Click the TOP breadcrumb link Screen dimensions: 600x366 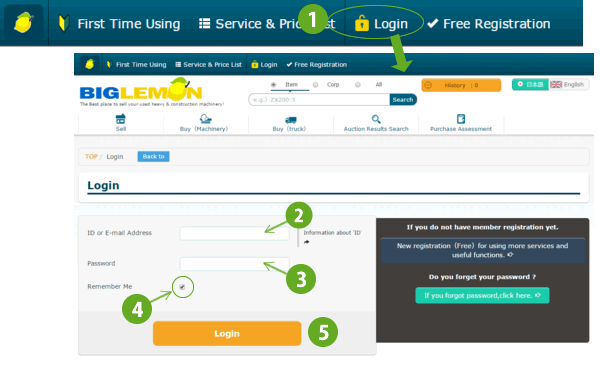(91, 157)
